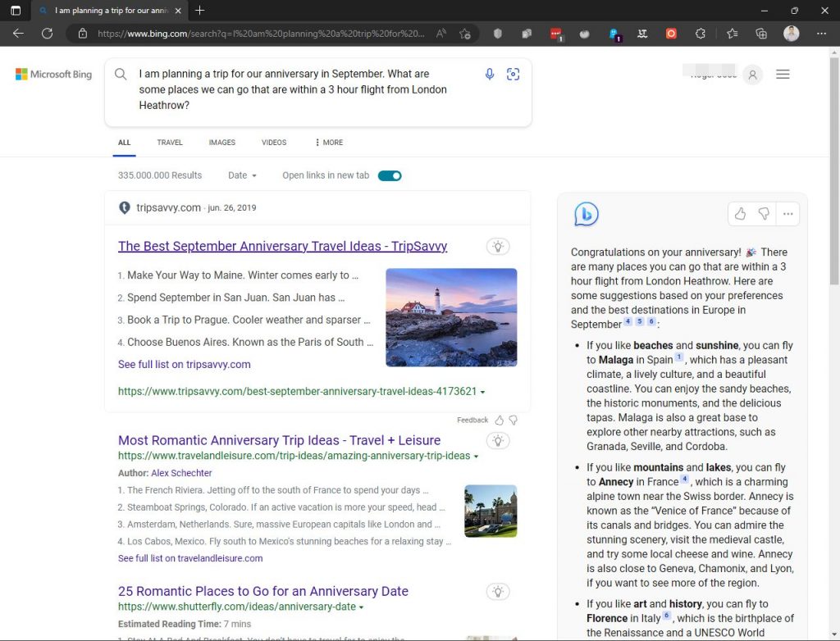840x641 pixels.
Task: Open citation 1 after Malaga in Spain
Action: click(x=678, y=357)
